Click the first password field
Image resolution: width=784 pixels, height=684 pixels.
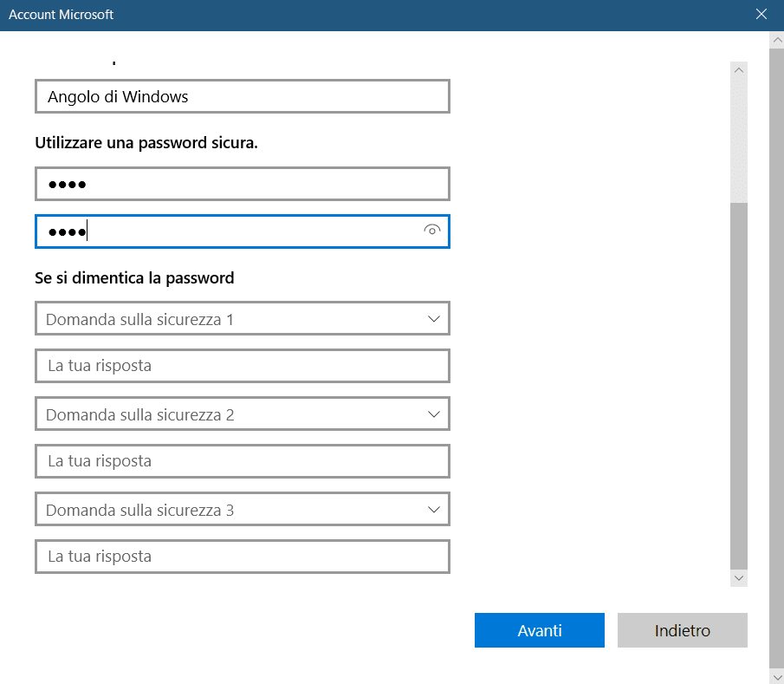click(x=243, y=184)
